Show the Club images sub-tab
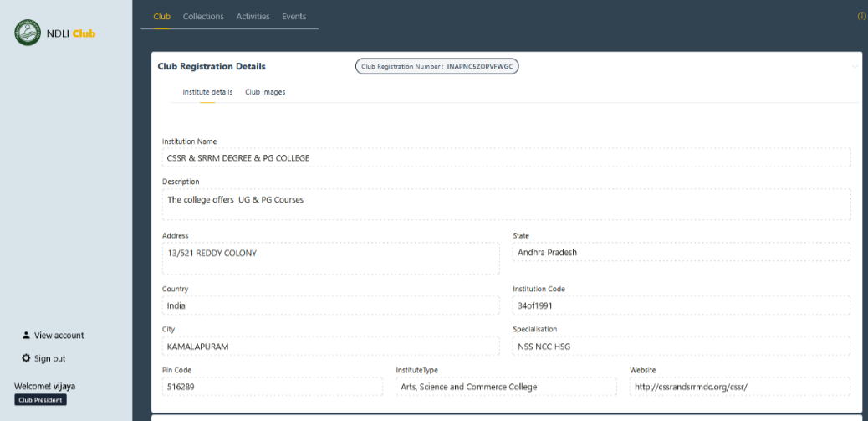The height and width of the screenshot is (421, 868). pos(265,92)
